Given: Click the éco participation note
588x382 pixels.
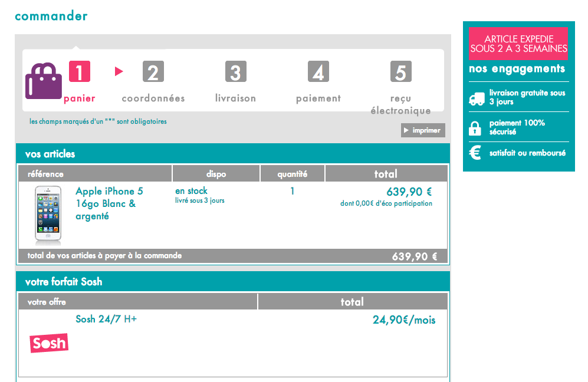Looking at the screenshot, I should pos(386,203).
